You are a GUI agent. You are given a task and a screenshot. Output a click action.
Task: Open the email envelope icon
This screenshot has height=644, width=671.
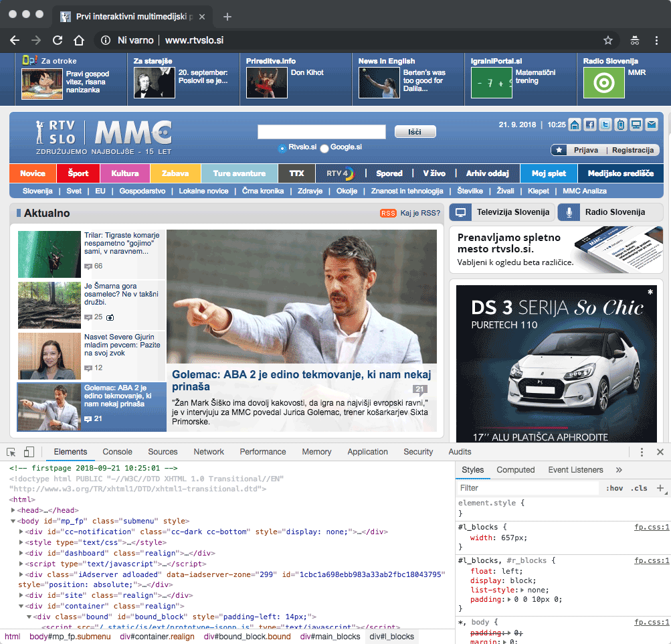click(652, 125)
